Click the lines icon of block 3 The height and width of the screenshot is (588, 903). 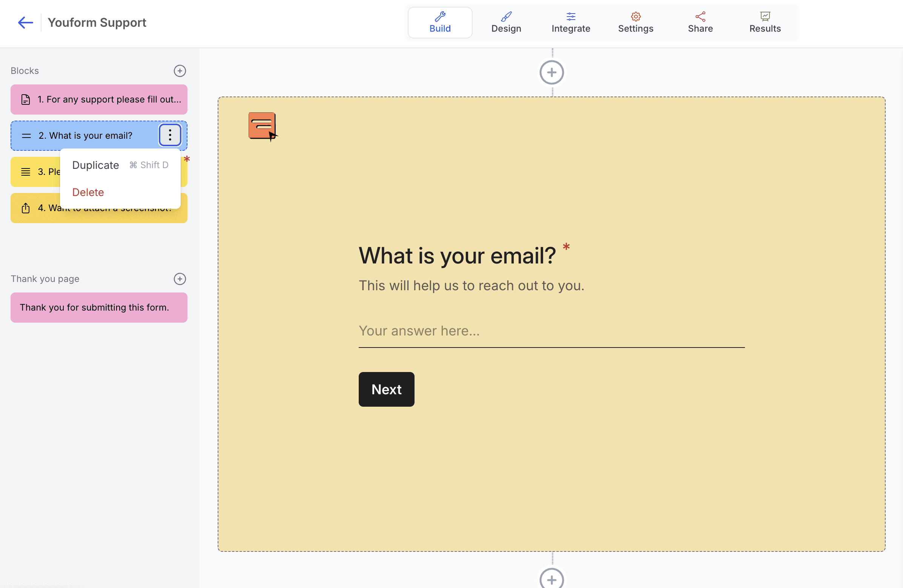[x=25, y=172]
